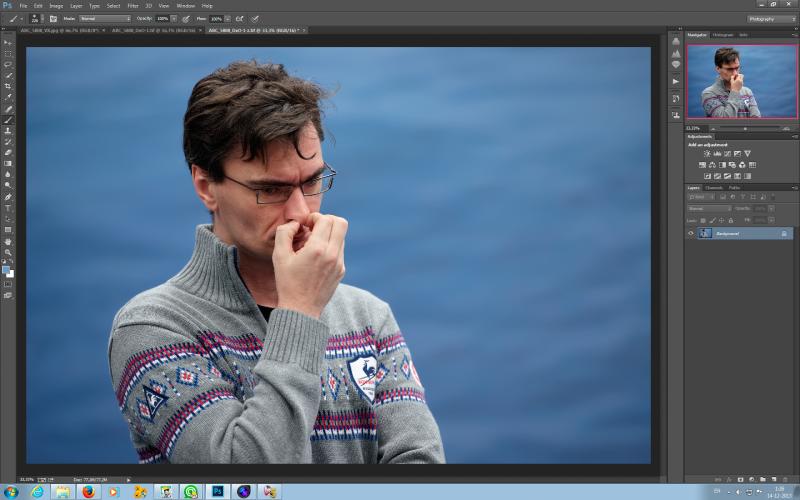The height and width of the screenshot is (500, 800).
Task: Switch to the Paths tab
Action: point(734,188)
